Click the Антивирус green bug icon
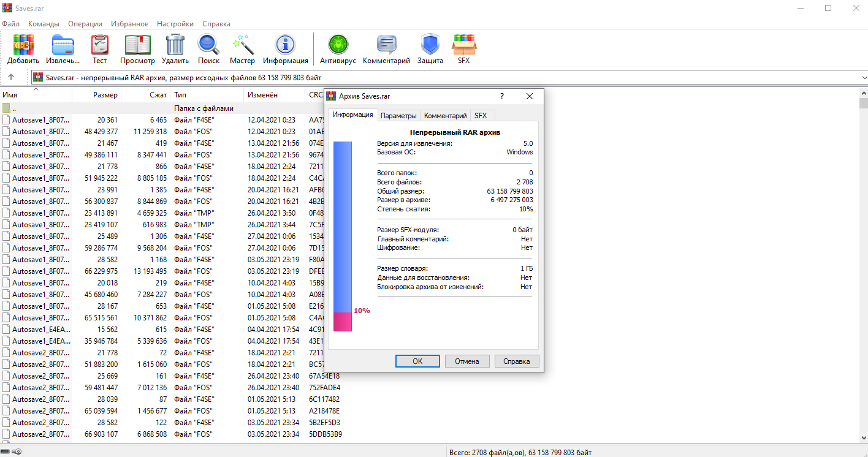868x457 pixels. (338, 46)
